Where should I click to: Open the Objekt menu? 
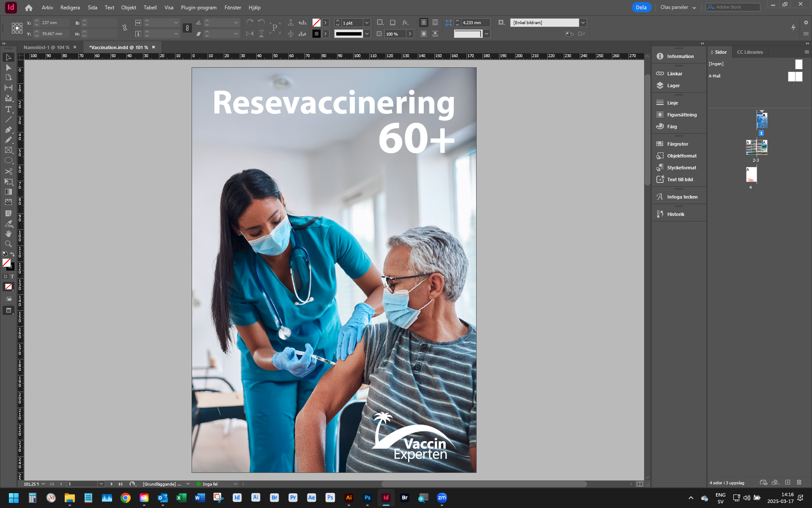click(129, 8)
